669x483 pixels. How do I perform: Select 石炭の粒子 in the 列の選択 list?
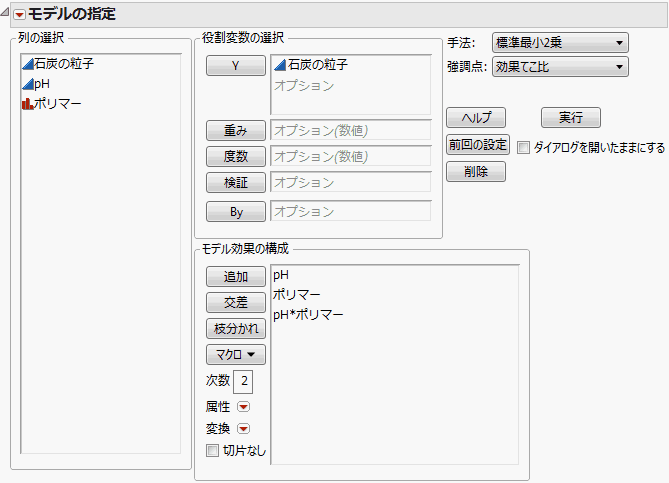point(64,64)
